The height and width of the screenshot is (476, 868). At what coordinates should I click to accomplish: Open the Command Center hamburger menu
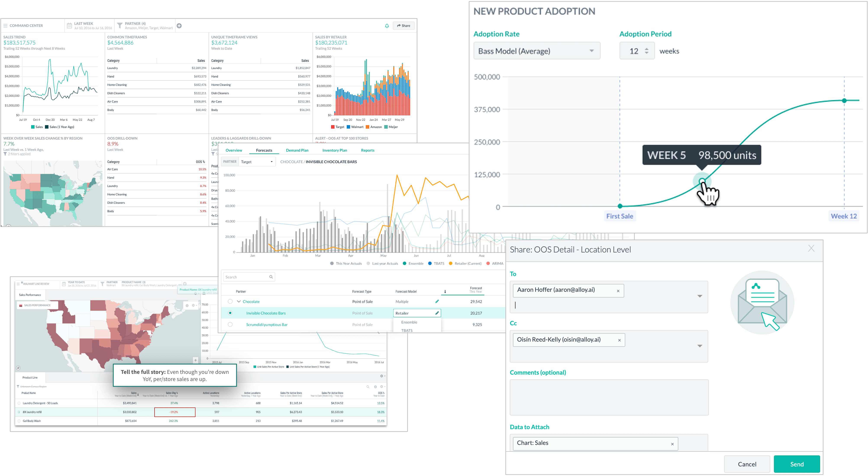pyautogui.click(x=5, y=25)
